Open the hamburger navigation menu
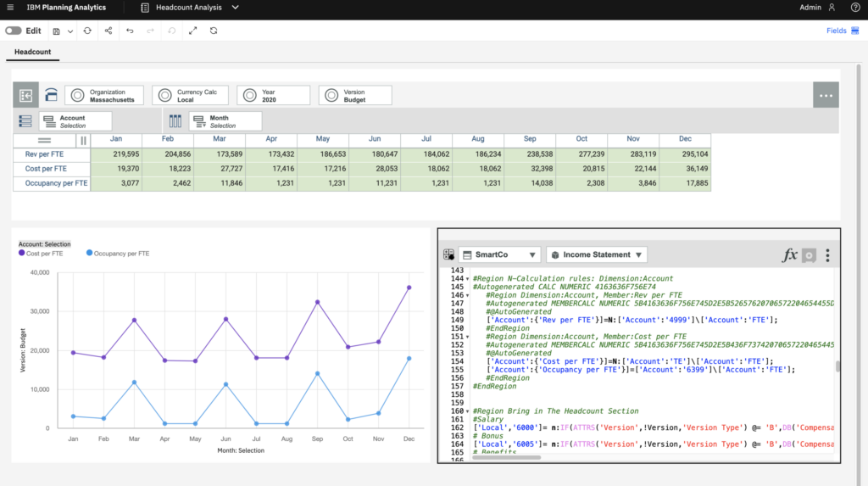 [x=10, y=8]
